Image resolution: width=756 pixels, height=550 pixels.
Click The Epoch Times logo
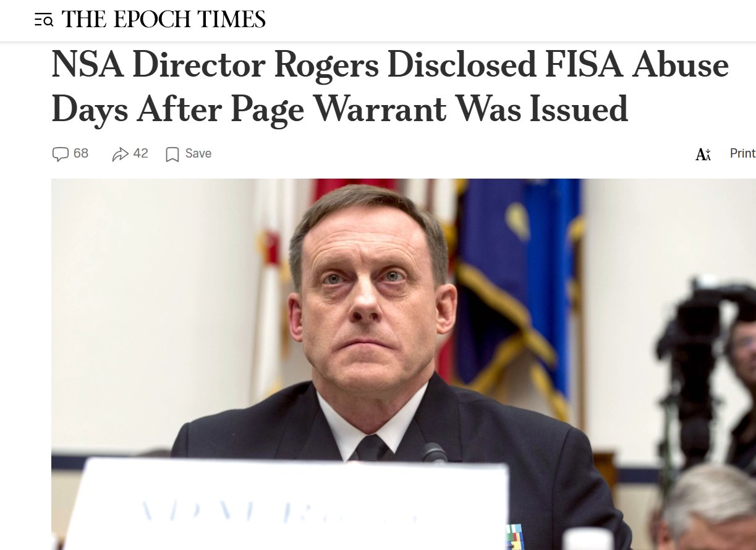[x=164, y=20]
